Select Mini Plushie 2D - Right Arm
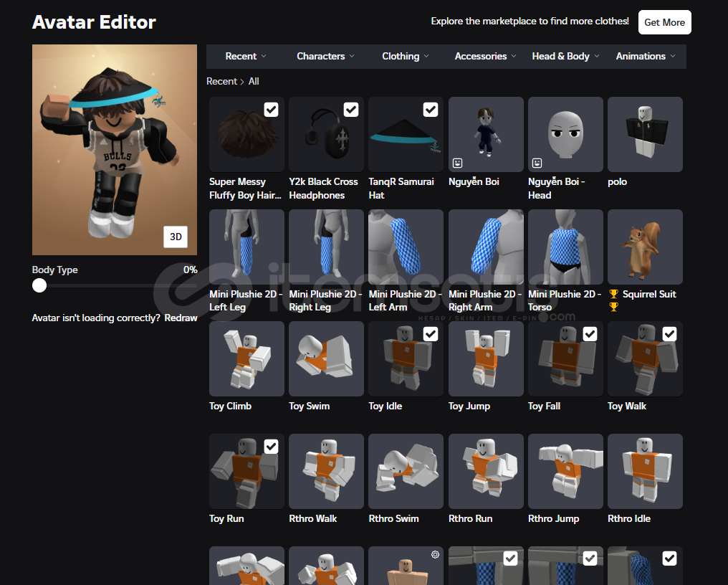 486,247
